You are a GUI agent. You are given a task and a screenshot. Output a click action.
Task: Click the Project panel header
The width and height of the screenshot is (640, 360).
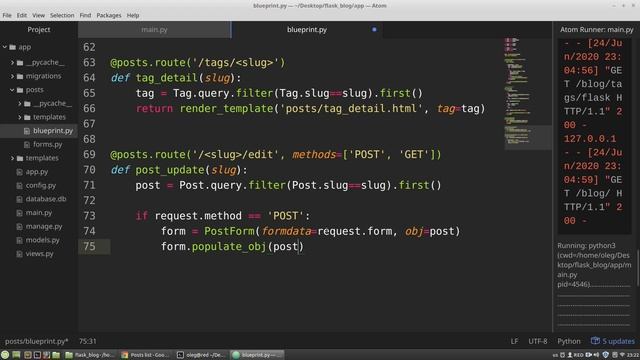[39, 29]
